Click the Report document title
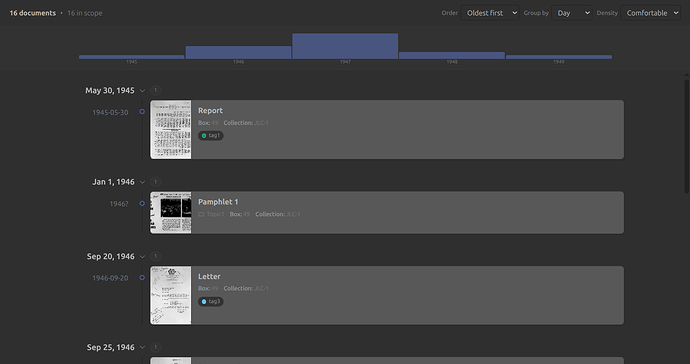690x364 pixels. [x=210, y=110]
